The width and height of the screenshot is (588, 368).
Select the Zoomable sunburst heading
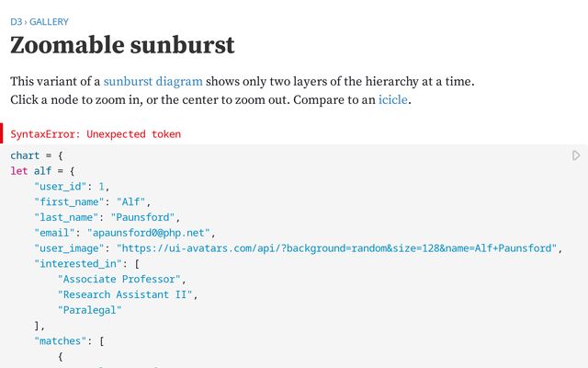[x=122, y=45]
